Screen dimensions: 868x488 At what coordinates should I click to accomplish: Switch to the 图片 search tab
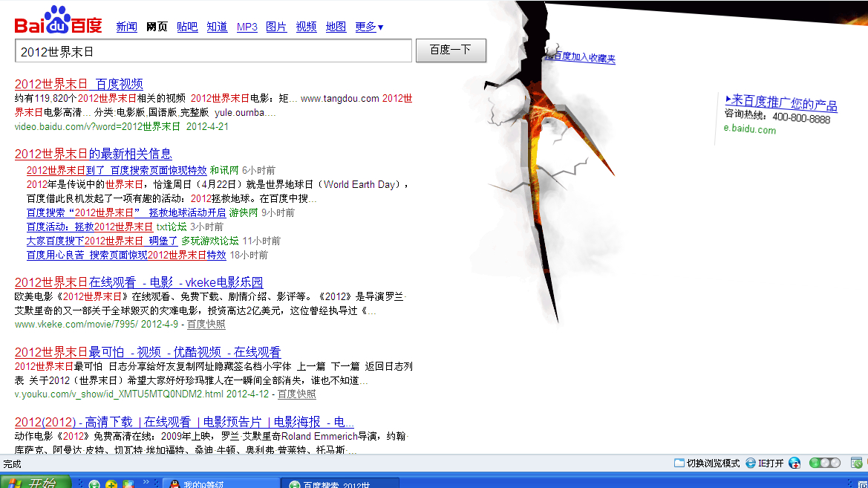(276, 27)
